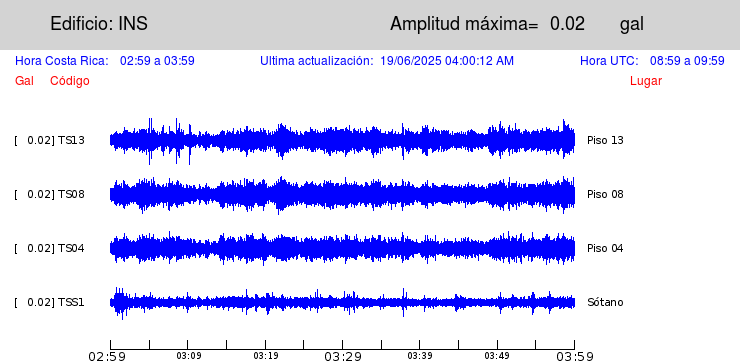Click the TSS1 basement waveform trace
The width and height of the screenshot is (740, 363).
point(342,303)
